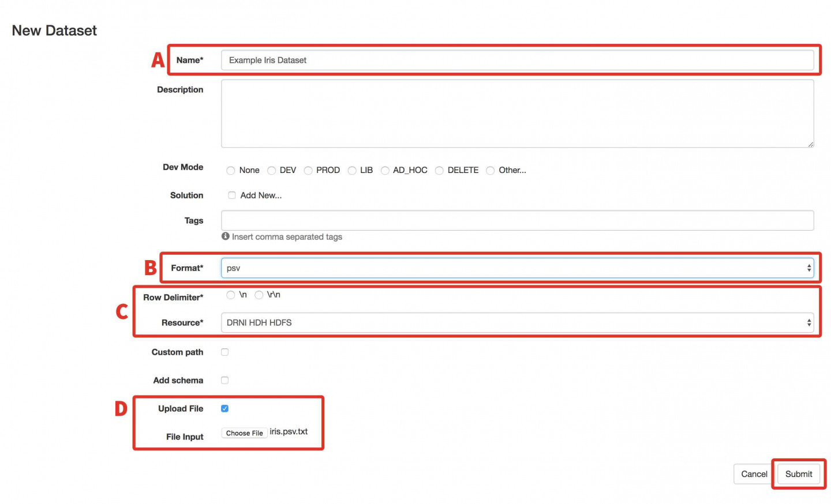Open the Format dropdown showing psv
Screen dimensions: 831x504
(516, 268)
